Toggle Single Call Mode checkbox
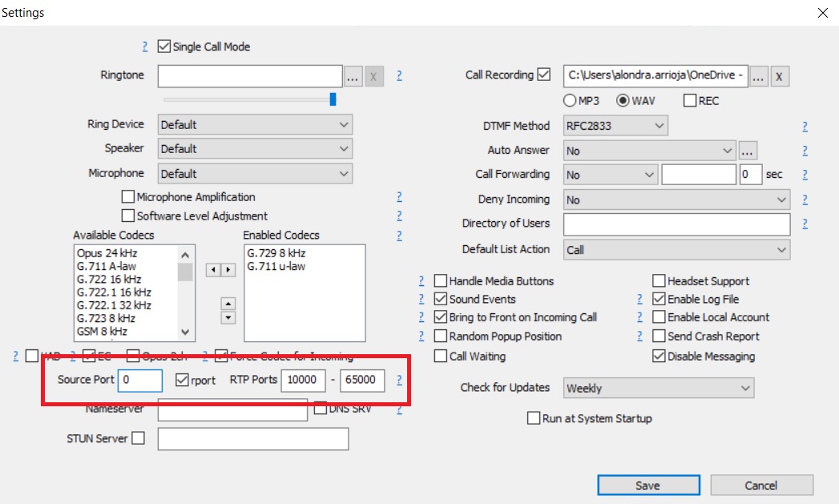Image resolution: width=839 pixels, height=504 pixels. 165,47
